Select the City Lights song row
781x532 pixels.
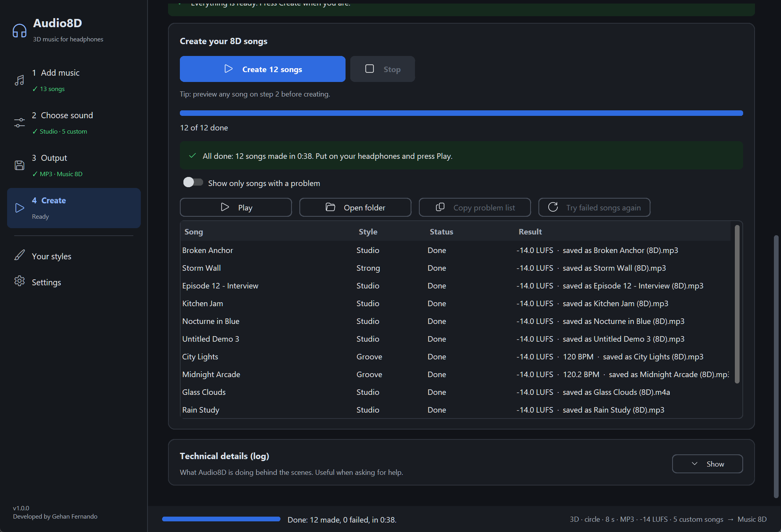click(x=456, y=357)
